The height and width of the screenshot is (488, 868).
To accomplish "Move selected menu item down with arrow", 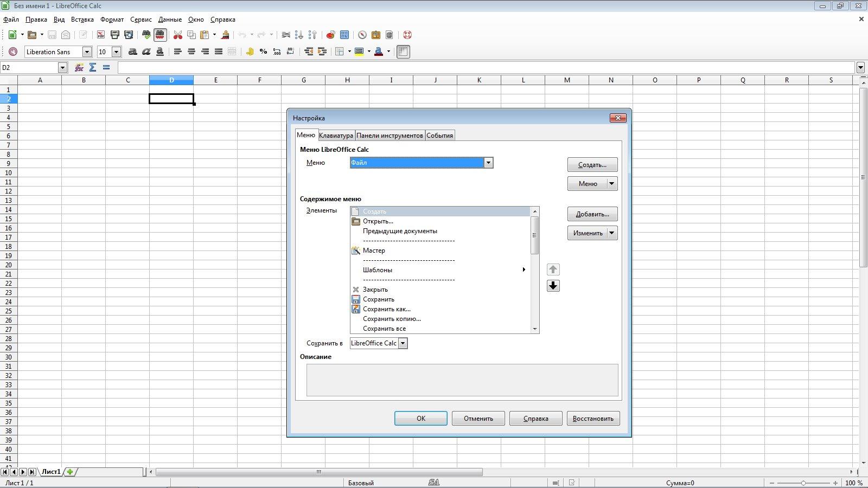I will [553, 286].
